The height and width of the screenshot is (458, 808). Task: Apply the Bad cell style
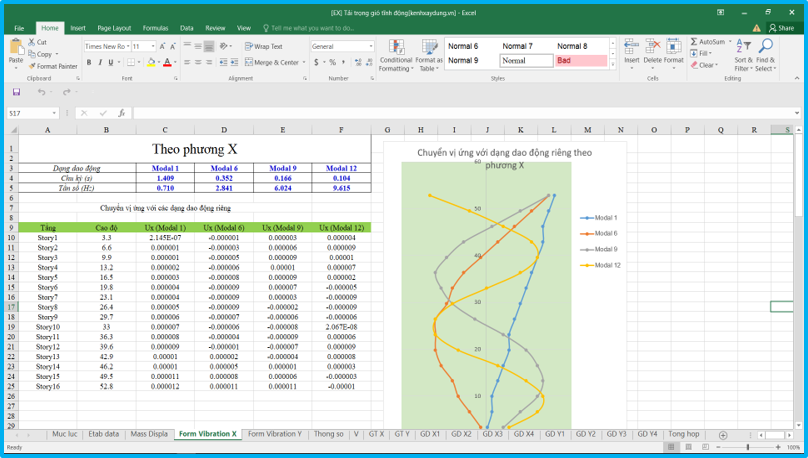[580, 61]
